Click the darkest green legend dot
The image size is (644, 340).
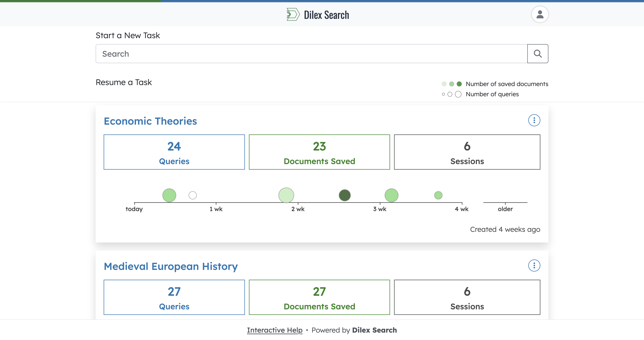click(x=459, y=84)
